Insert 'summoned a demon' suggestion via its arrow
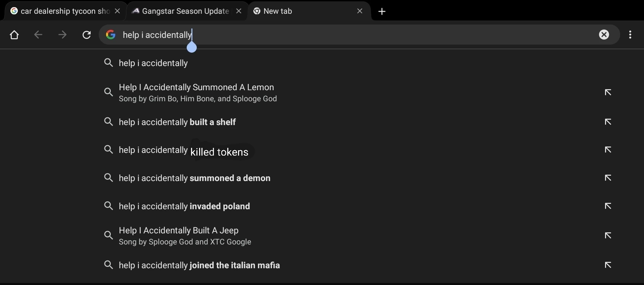Image resolution: width=644 pixels, height=285 pixels. 608,178
